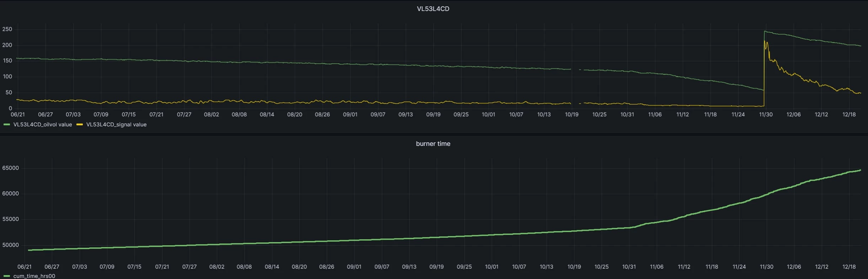Viewport: 868px width, 279px height.
Task: Click the 09/13 date in VL53L4CD panel
Action: tap(406, 115)
